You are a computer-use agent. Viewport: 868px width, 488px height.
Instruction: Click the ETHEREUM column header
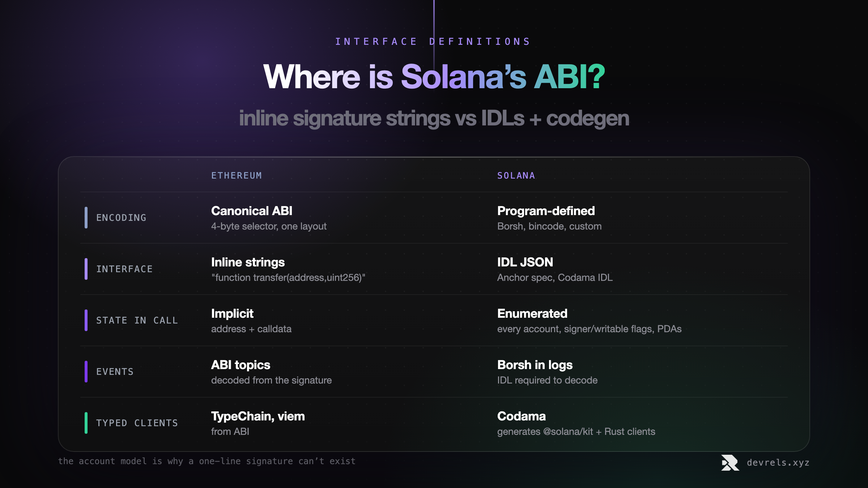237,176
